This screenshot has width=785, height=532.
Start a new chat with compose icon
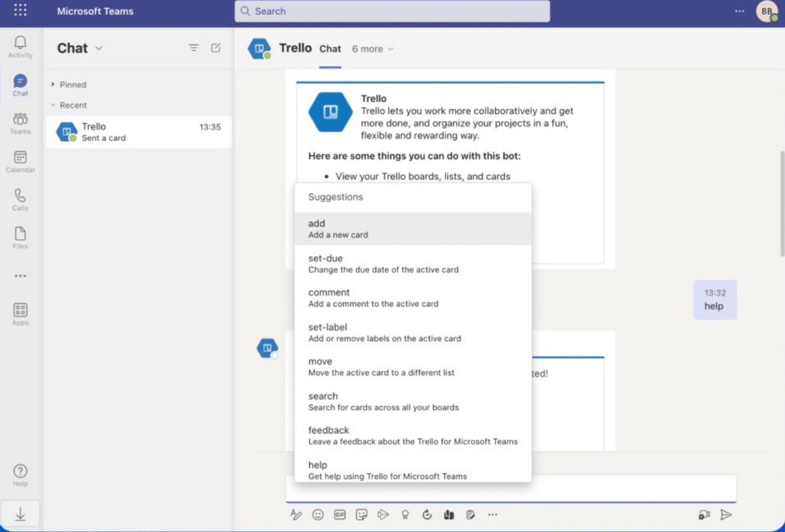pyautogui.click(x=216, y=48)
